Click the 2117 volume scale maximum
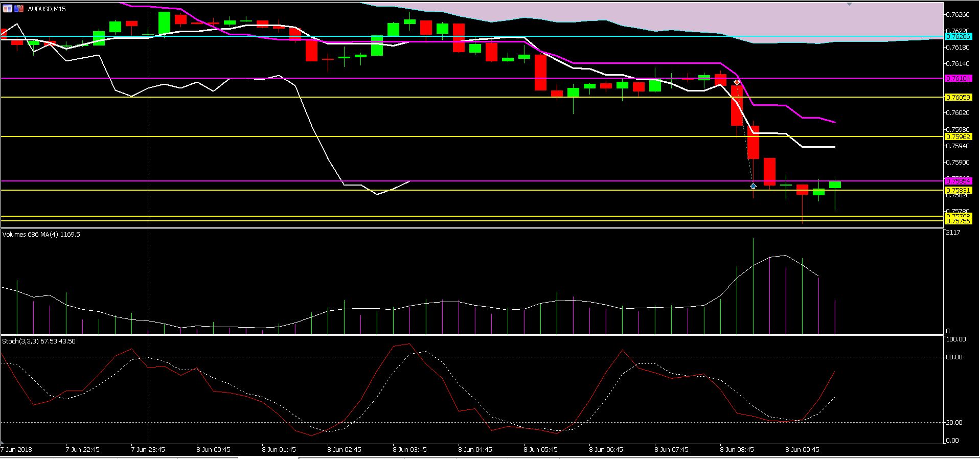This screenshot has width=980, height=459. [x=953, y=233]
